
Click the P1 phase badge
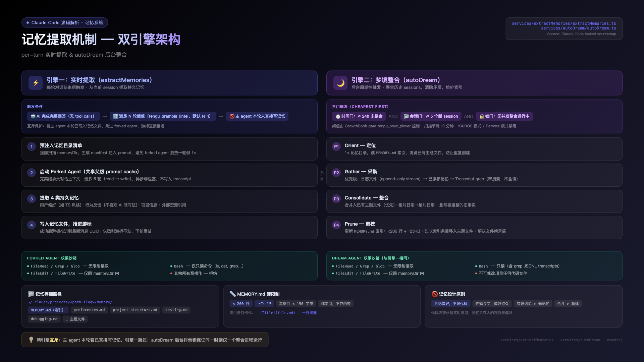336,146
